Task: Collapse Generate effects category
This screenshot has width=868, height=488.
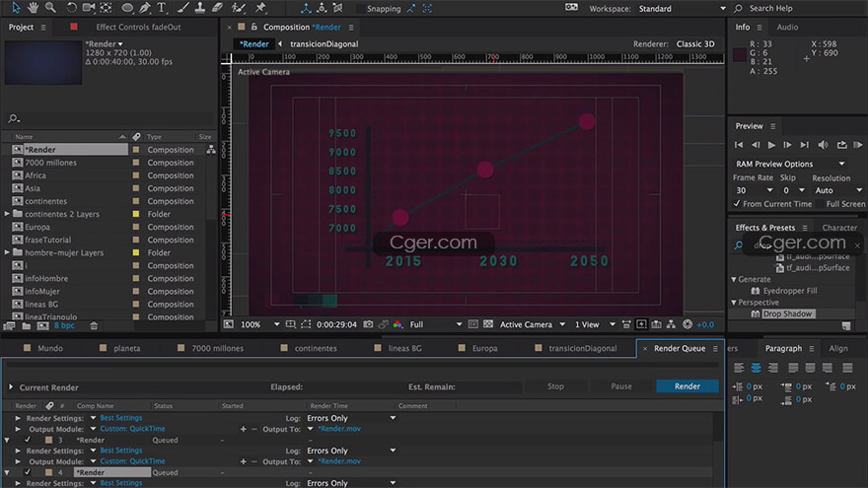Action: click(734, 279)
